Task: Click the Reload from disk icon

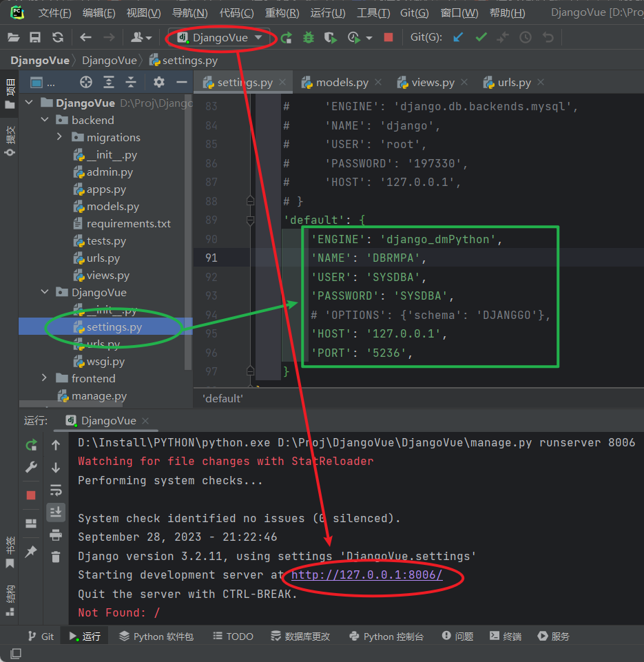Action: click(x=58, y=38)
